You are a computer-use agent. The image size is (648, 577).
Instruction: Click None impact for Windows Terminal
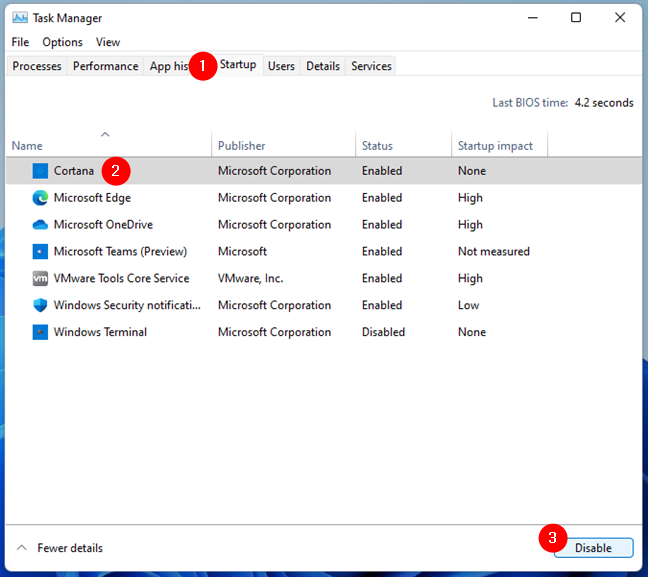pos(472,332)
